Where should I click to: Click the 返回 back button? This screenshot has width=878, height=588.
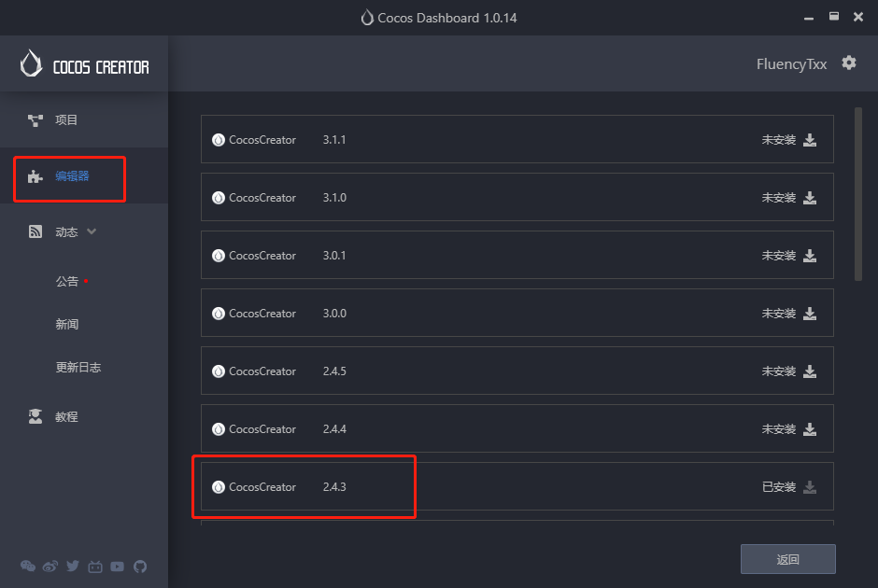click(787, 559)
